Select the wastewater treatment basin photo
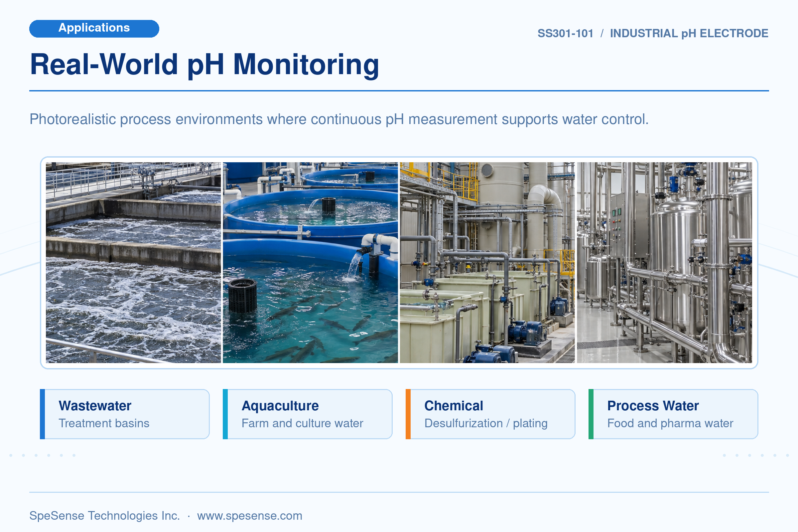 133,262
